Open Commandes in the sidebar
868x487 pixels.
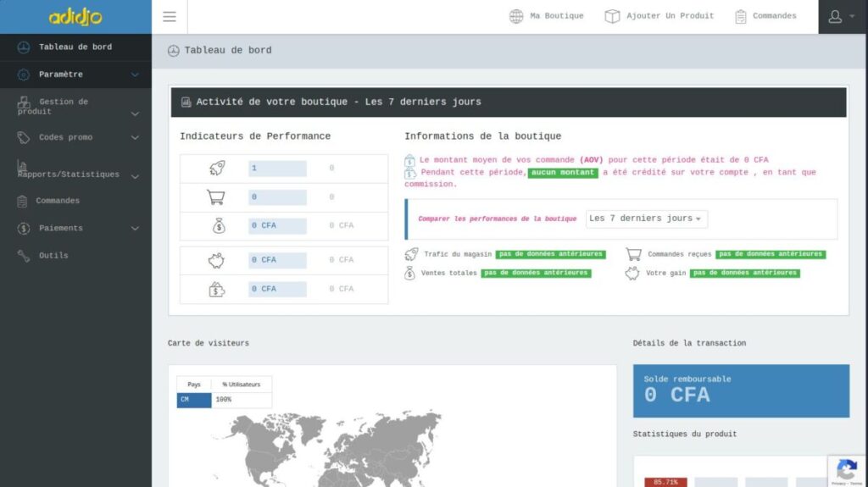pyautogui.click(x=58, y=201)
